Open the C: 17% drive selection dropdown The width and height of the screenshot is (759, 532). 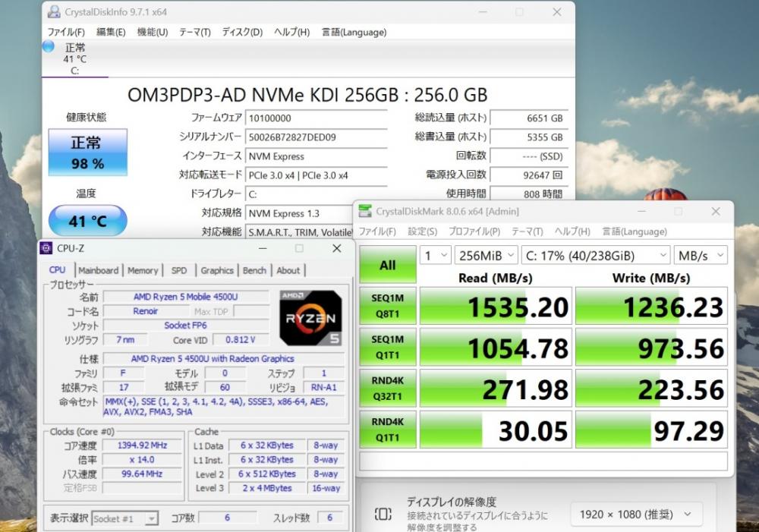(596, 255)
